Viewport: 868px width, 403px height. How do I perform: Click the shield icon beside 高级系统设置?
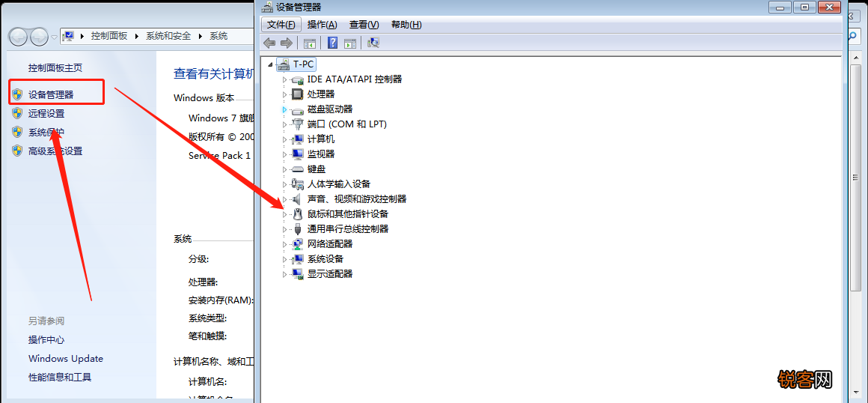click(x=17, y=151)
